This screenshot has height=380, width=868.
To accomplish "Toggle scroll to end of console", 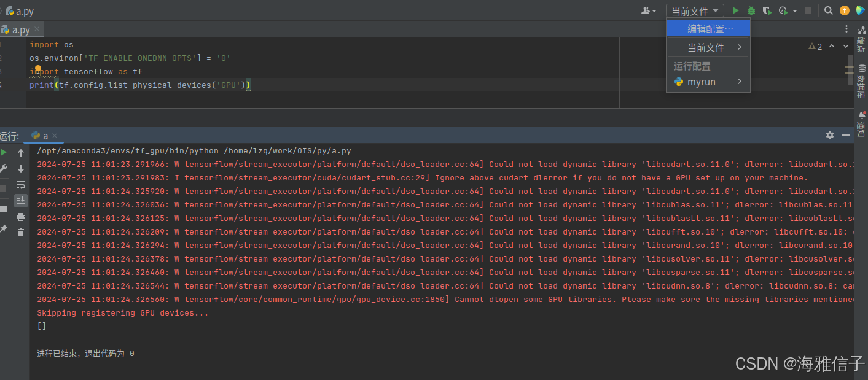I will click(x=21, y=200).
